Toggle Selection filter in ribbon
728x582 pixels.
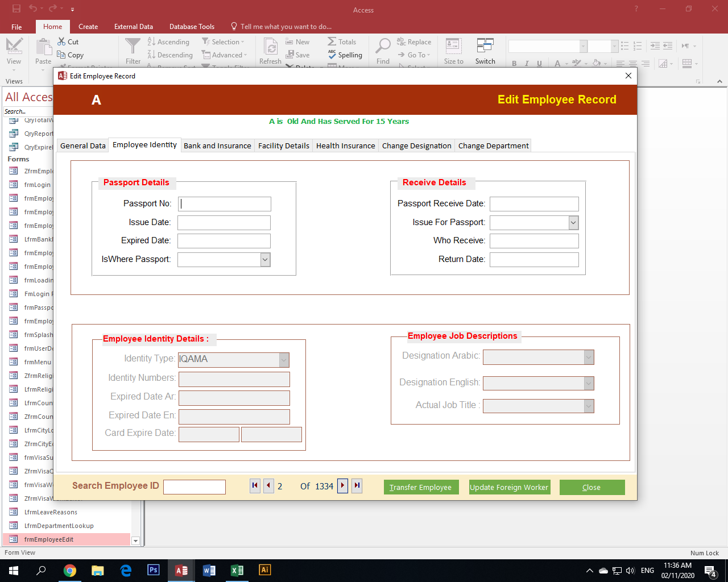point(223,41)
